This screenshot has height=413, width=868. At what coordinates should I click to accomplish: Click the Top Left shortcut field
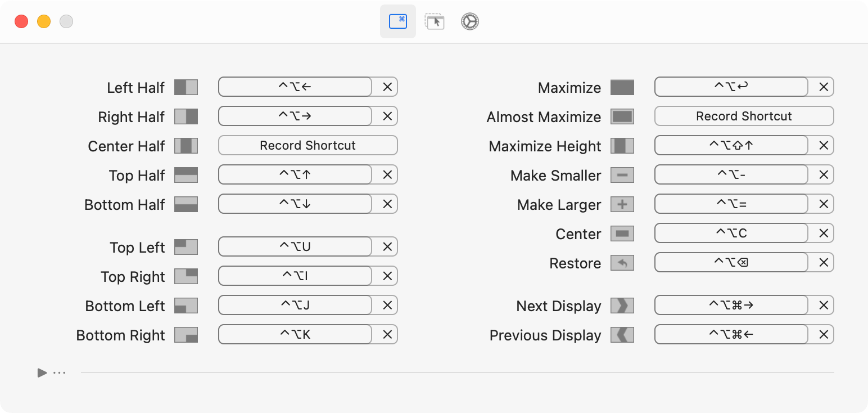(295, 246)
